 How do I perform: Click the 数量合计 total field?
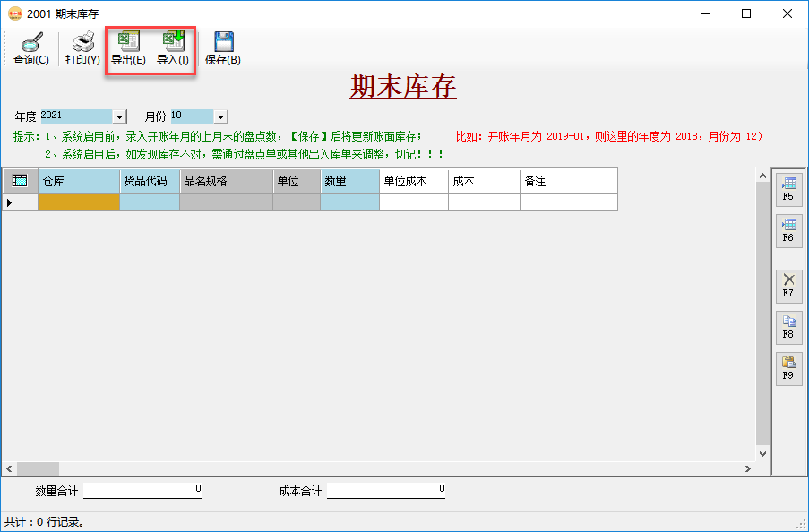[x=143, y=489]
